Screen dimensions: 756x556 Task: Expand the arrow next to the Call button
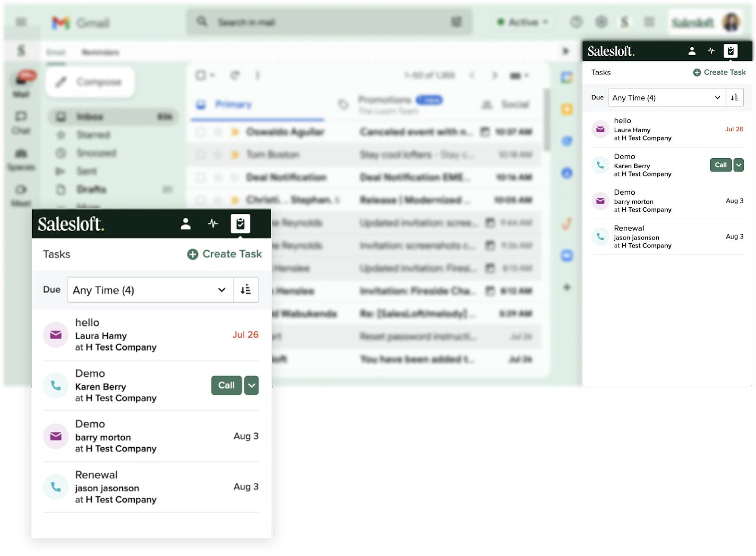coord(739,165)
